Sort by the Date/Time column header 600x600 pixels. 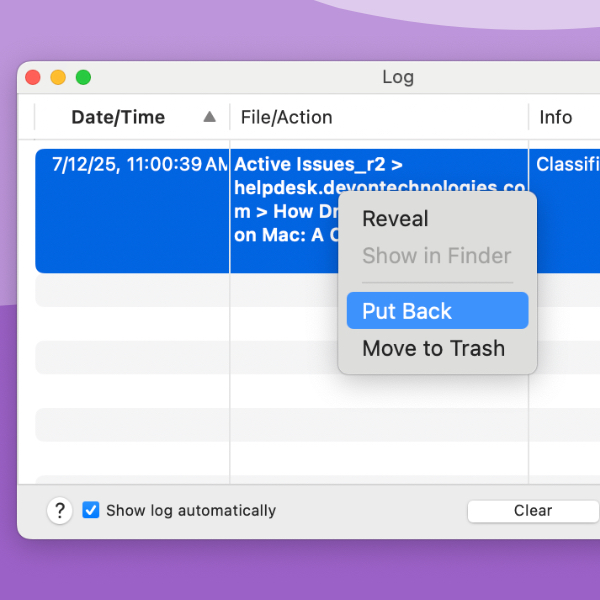tap(132, 117)
